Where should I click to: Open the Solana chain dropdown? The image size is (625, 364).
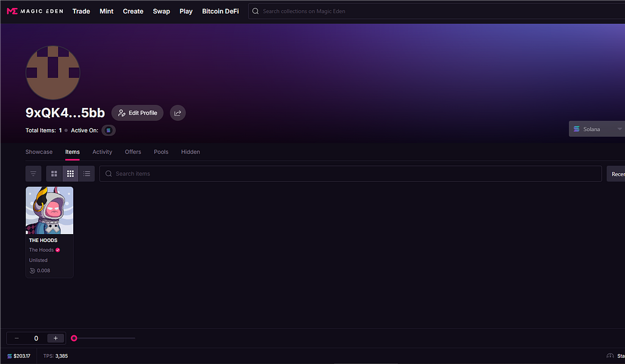[597, 129]
